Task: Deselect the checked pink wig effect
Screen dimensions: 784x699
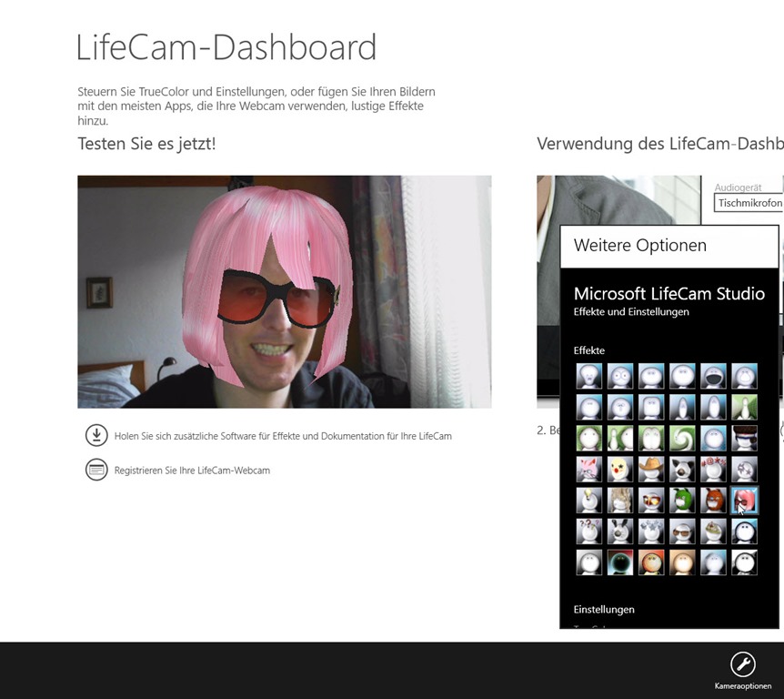Action: pos(744,500)
